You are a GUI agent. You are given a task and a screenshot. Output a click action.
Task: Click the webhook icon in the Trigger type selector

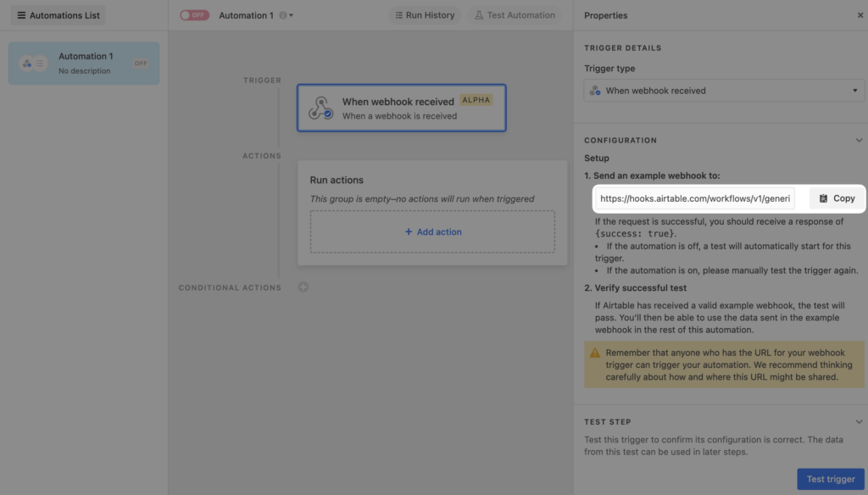pyautogui.click(x=596, y=90)
